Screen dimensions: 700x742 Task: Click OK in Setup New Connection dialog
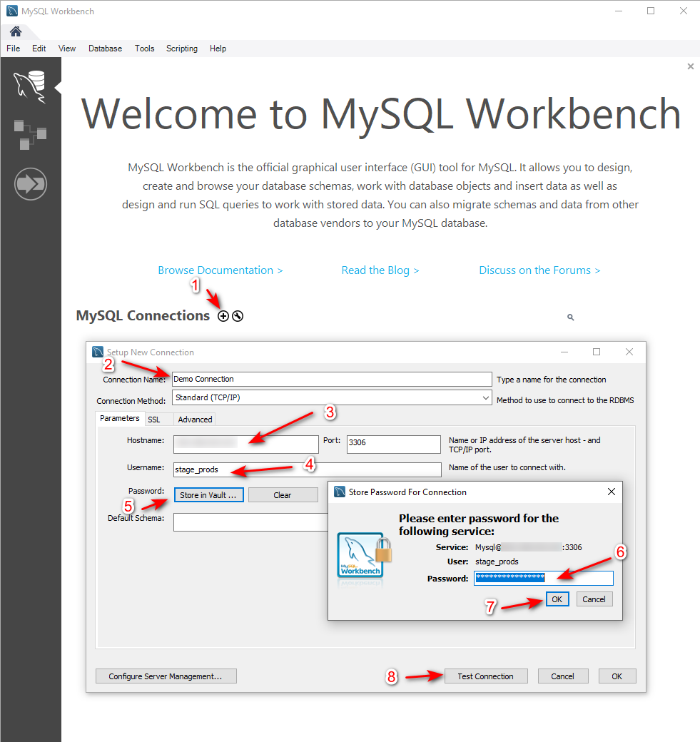(x=617, y=676)
